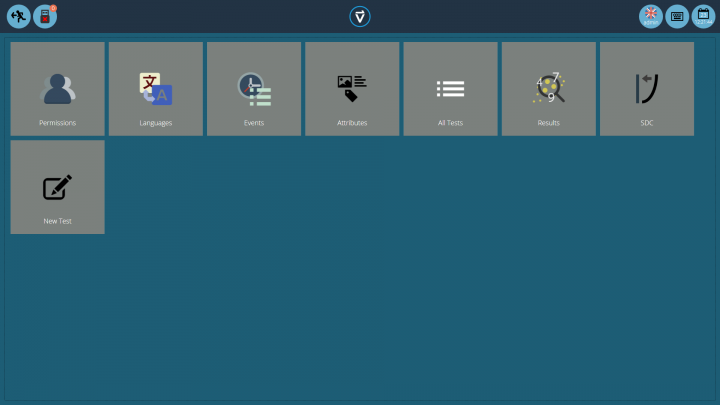Open the Attributes tile
This screenshot has width=720, height=405.
(x=352, y=89)
